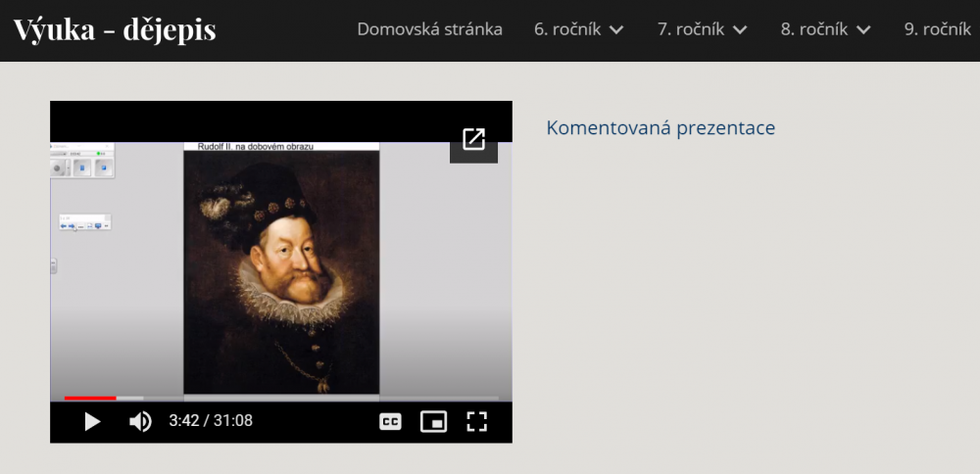Open the 6. ročník menu item

tap(567, 28)
